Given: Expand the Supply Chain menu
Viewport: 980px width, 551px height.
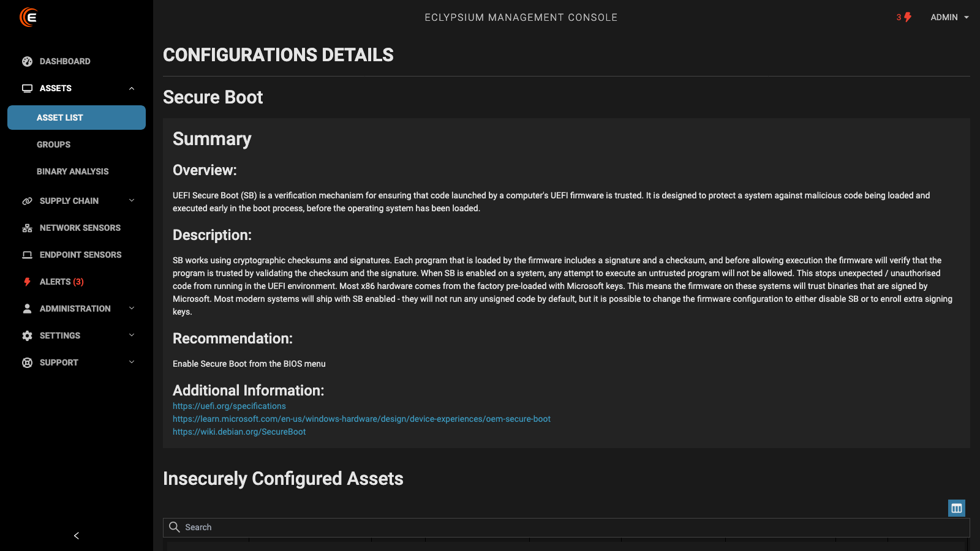Looking at the screenshot, I should [132, 201].
